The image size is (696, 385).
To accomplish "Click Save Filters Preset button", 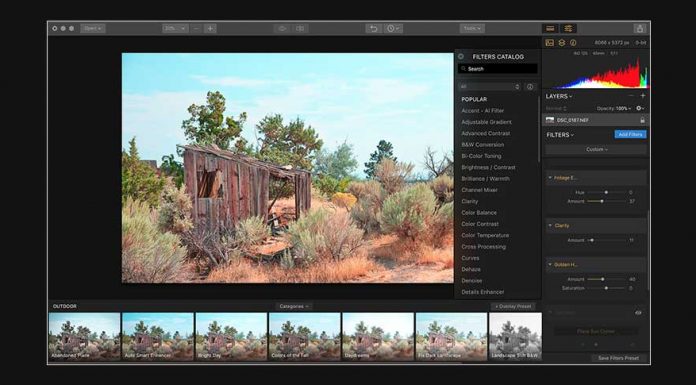I will (618, 358).
